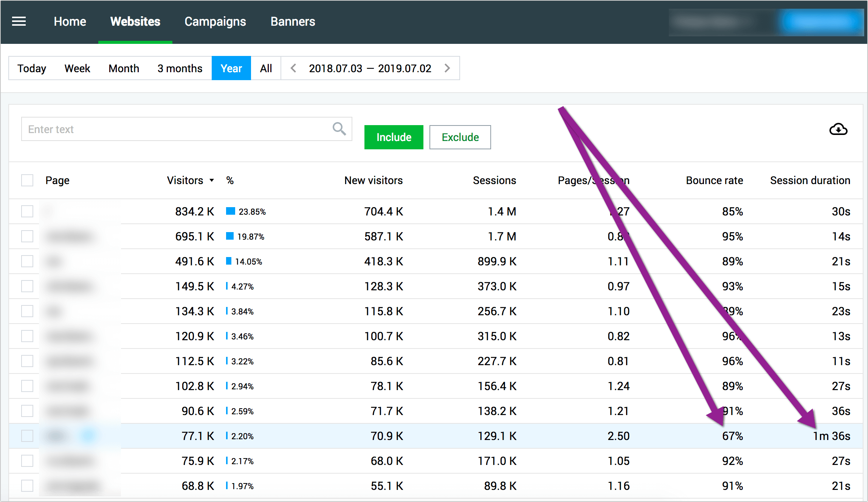The height and width of the screenshot is (502, 868).
Task: Open the Home tab
Action: (70, 22)
